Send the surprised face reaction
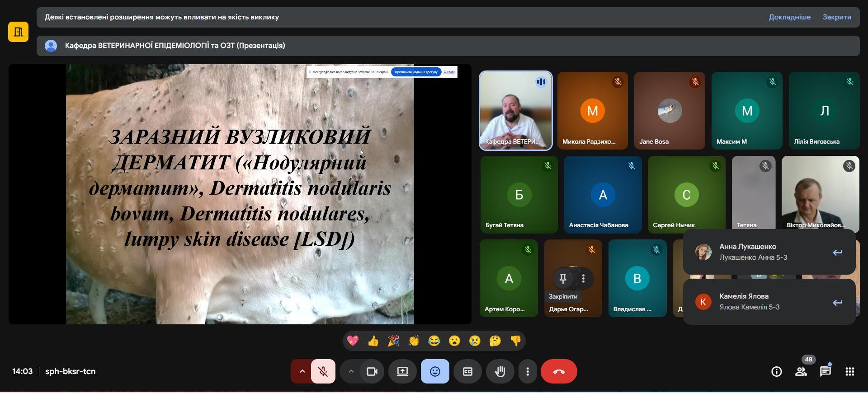The width and height of the screenshot is (868, 393). click(454, 341)
